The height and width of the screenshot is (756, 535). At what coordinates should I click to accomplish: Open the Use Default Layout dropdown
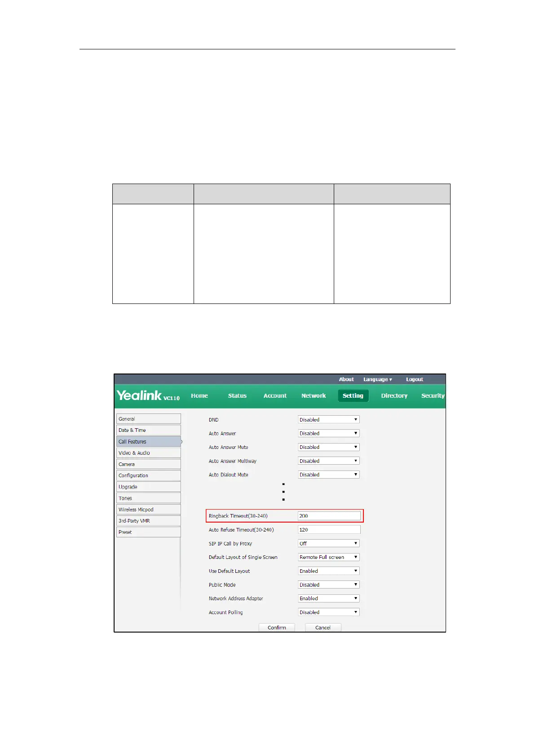click(329, 571)
